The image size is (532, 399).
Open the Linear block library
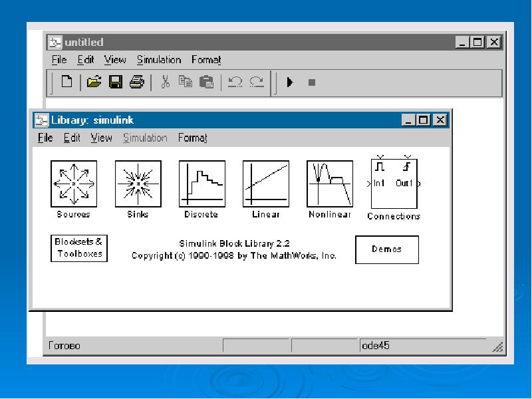[265, 184]
